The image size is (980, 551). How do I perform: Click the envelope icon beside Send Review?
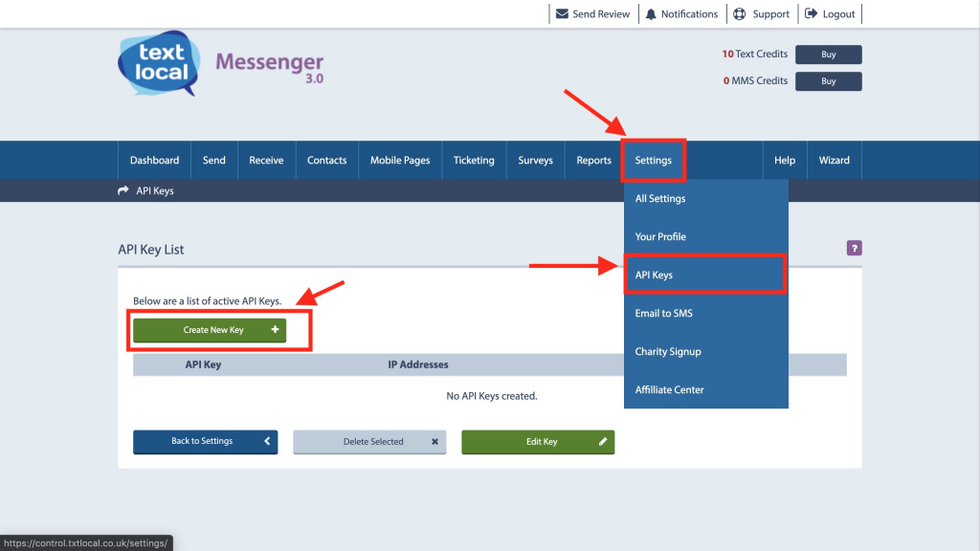(x=562, y=13)
